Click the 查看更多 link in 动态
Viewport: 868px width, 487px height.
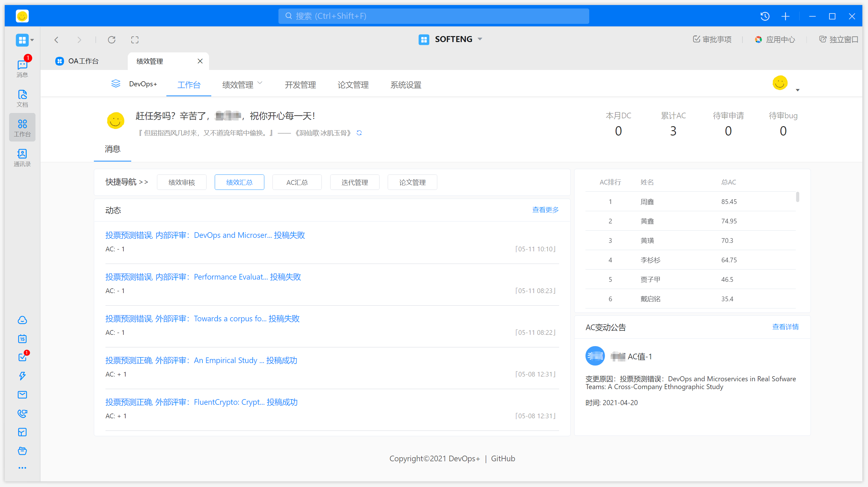tap(545, 210)
